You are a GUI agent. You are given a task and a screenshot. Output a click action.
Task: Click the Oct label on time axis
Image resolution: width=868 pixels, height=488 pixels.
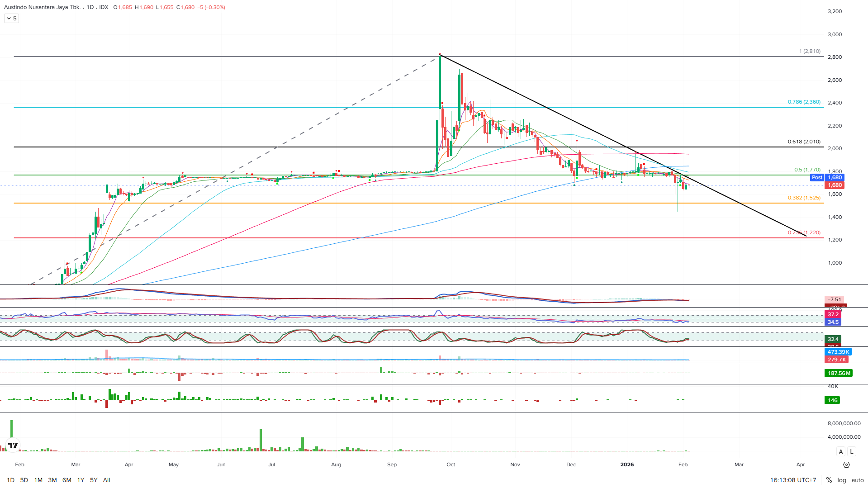(451, 464)
